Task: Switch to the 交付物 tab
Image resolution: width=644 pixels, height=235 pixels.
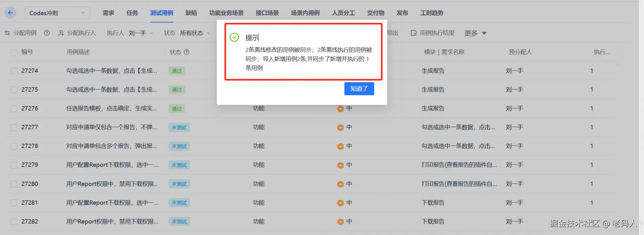Action: [x=376, y=13]
